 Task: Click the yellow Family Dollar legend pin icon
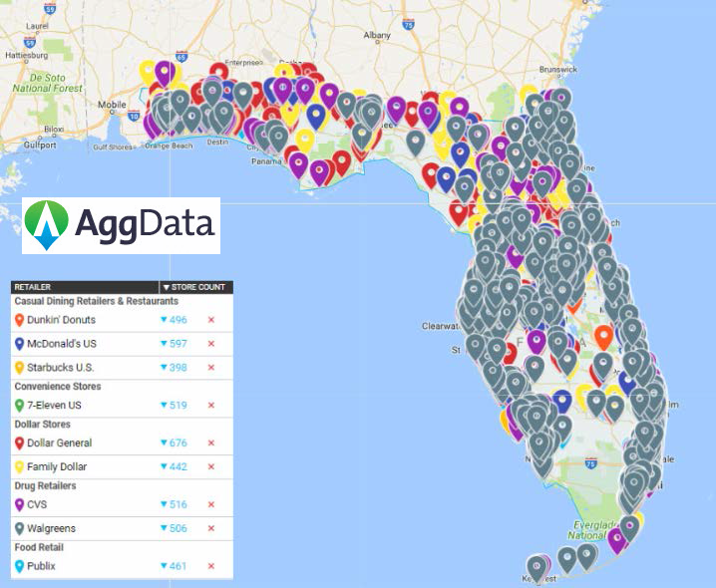click(19, 467)
